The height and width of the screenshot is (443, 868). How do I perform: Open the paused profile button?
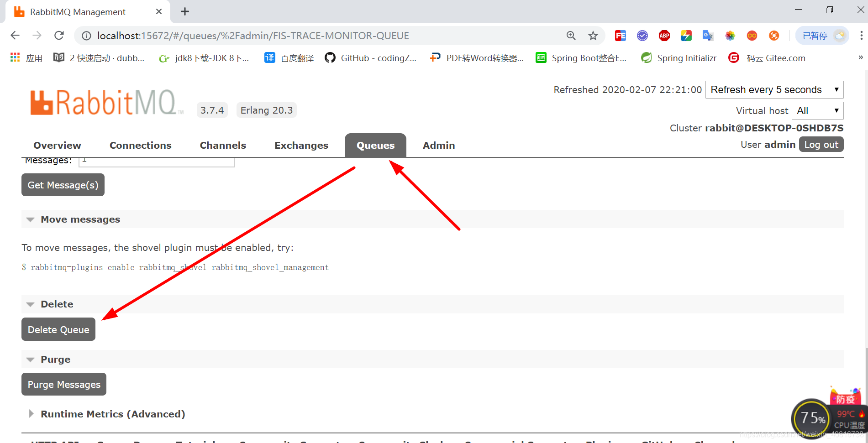(x=822, y=36)
